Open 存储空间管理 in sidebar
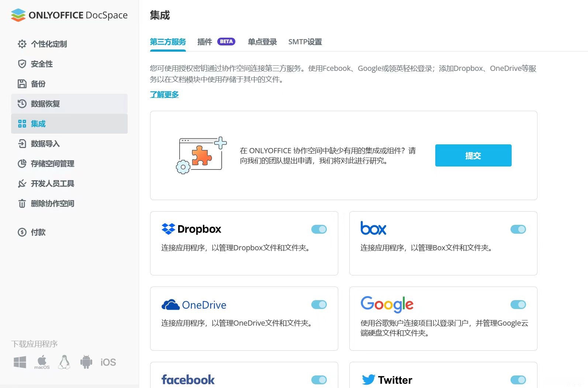The height and width of the screenshot is (388, 588). pos(69,164)
